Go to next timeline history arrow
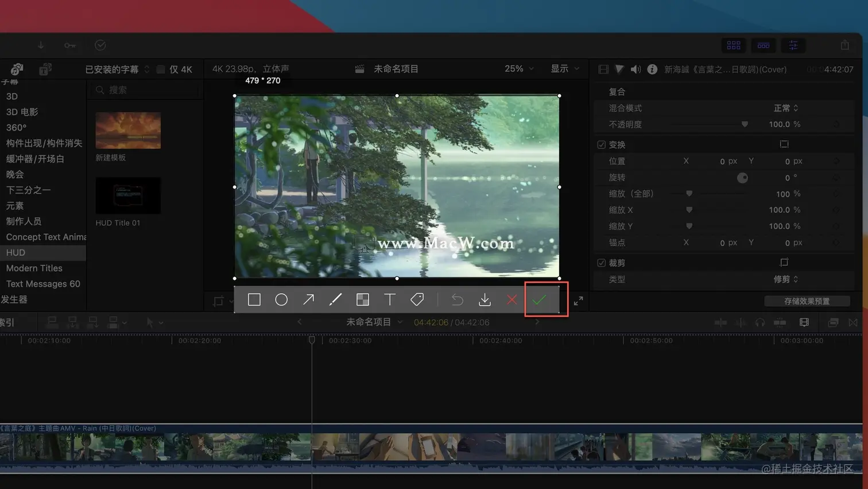 click(537, 322)
